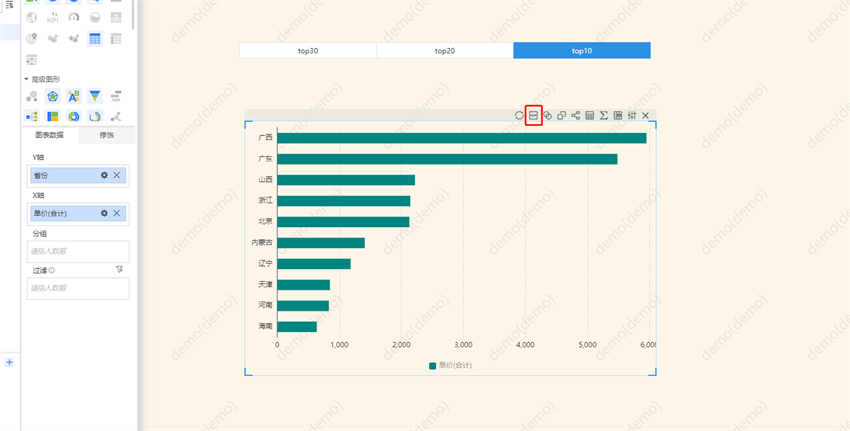Open the sliders settings icon in chart toolbar
850x431 pixels.
point(632,116)
